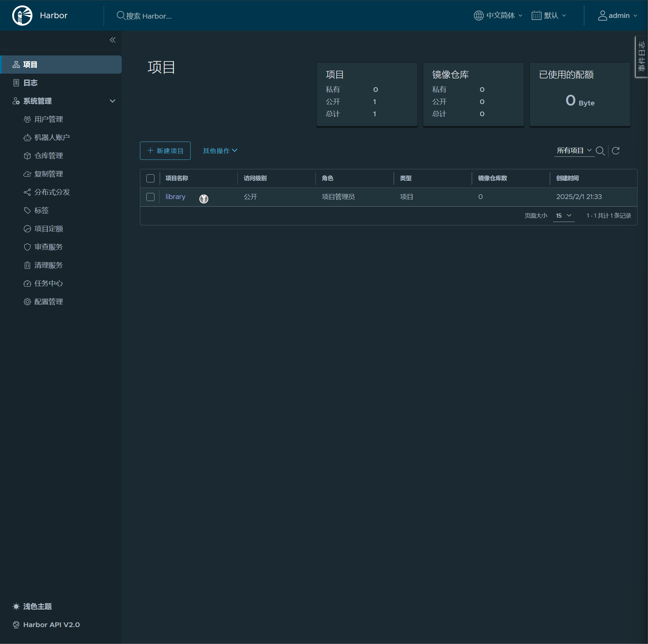
Task: Sort by 访问级别 column header
Action: tap(255, 178)
